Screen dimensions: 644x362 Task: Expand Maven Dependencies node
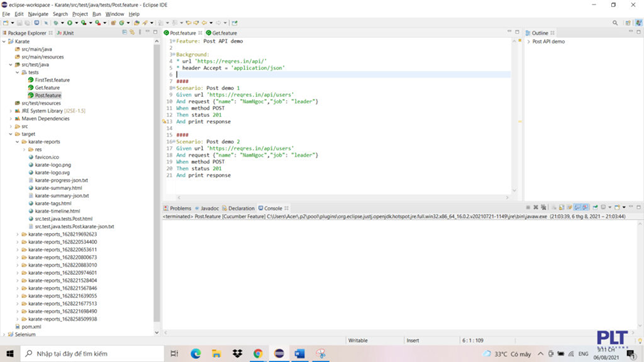point(11,119)
